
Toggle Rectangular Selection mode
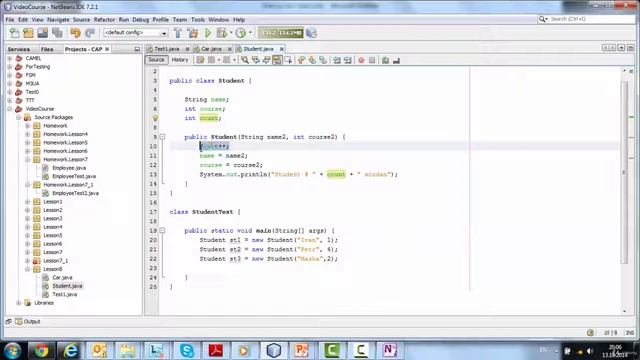[289, 60]
